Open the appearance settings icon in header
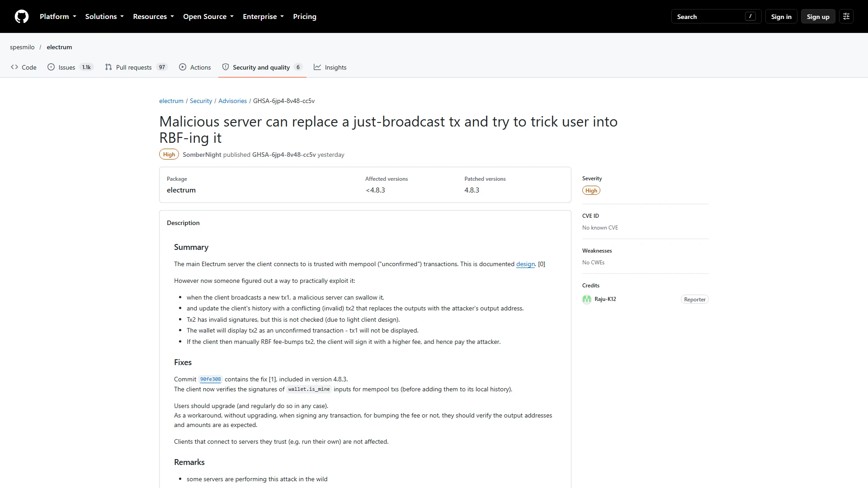The width and height of the screenshot is (868, 488). (x=846, y=17)
